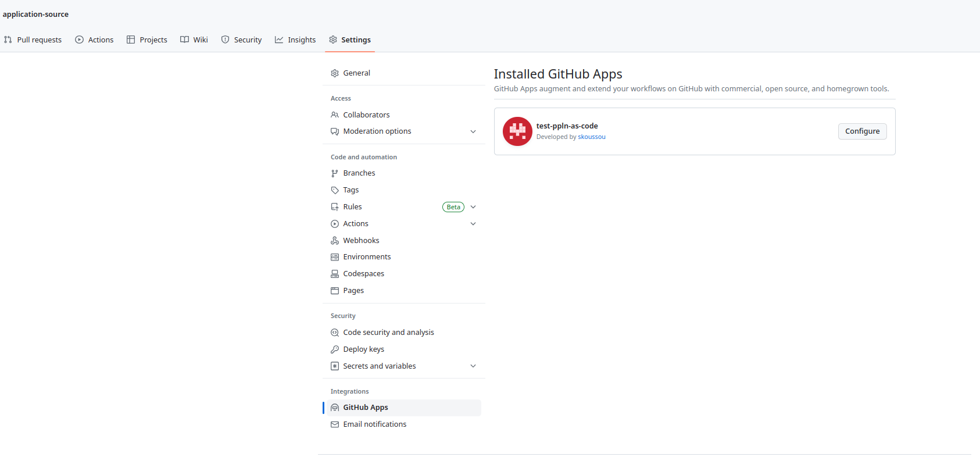
Task: Expand the Secrets and variables chevron
Action: coord(473,366)
